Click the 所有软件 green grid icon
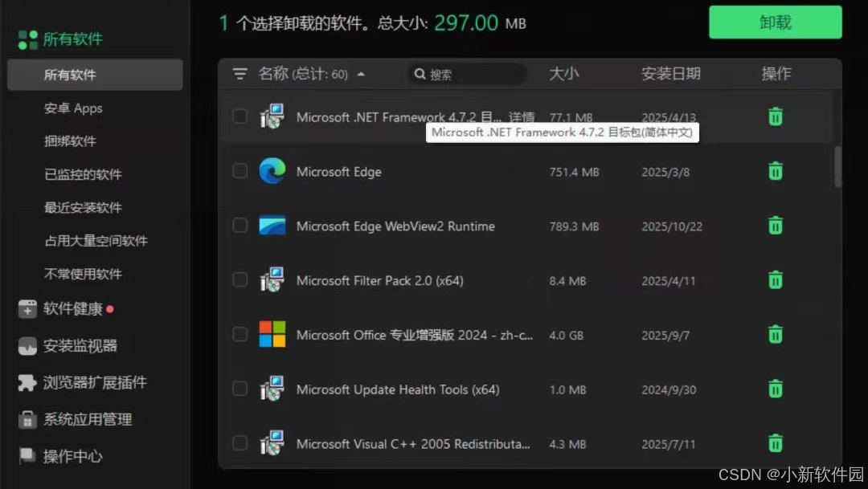This screenshot has width=868, height=489. point(27,39)
